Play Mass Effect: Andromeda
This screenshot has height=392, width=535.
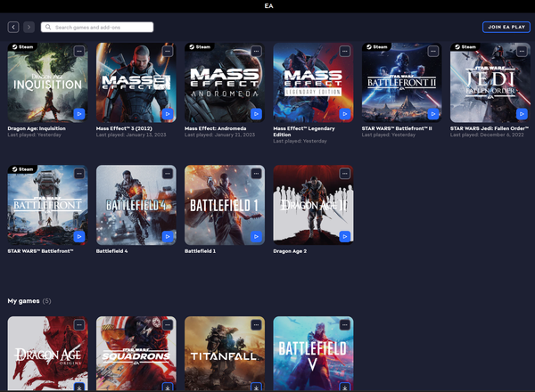tap(256, 114)
